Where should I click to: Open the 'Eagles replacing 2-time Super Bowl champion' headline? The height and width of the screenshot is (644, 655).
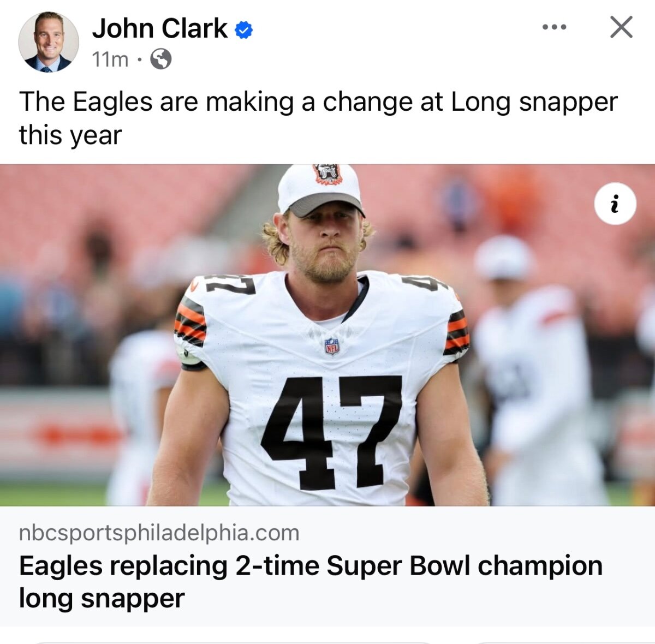311,582
